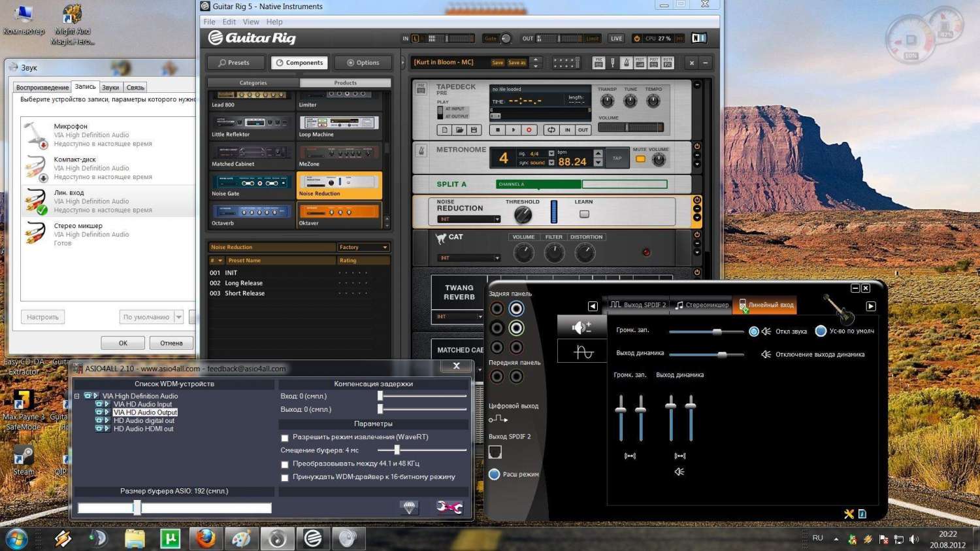
Task: Toggle Learn button on Noise Reduction
Action: click(x=584, y=214)
